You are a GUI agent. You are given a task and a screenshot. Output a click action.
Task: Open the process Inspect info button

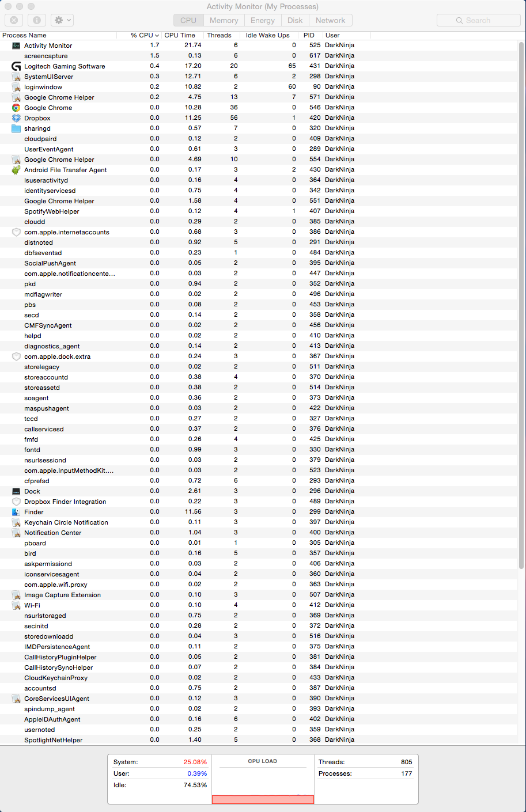click(37, 20)
